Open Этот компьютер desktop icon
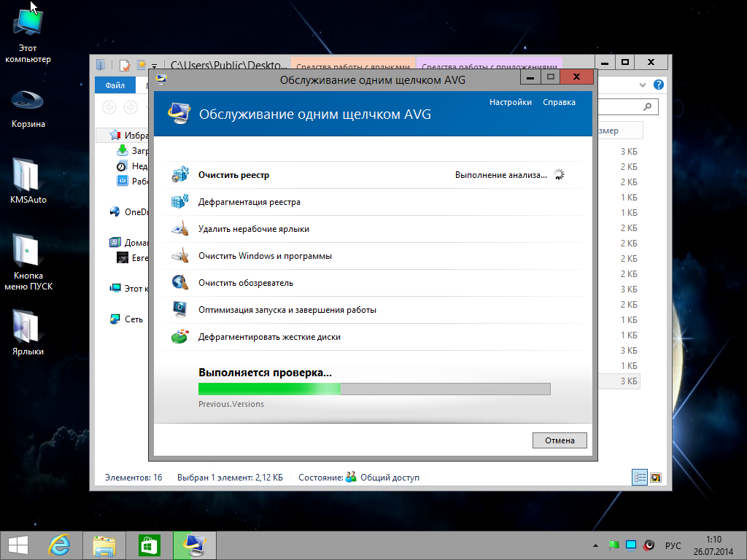The width and height of the screenshot is (747, 560). click(x=28, y=36)
